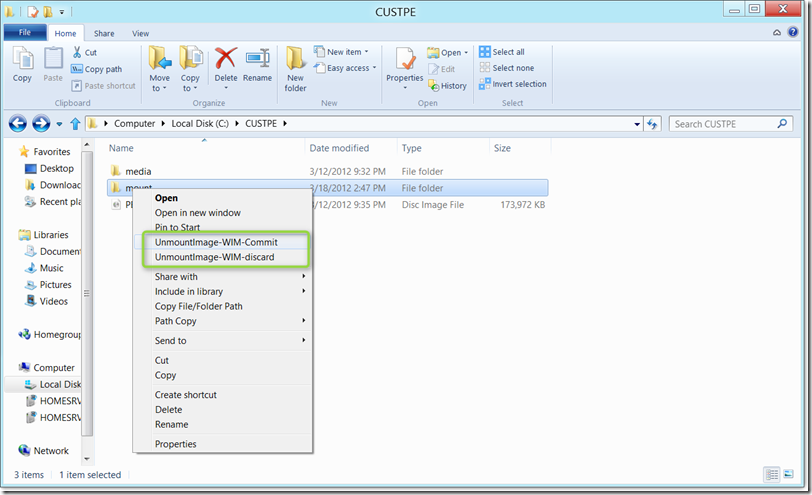Click the Delete icon in ribbon
The height and width of the screenshot is (495, 812).
pyautogui.click(x=226, y=63)
